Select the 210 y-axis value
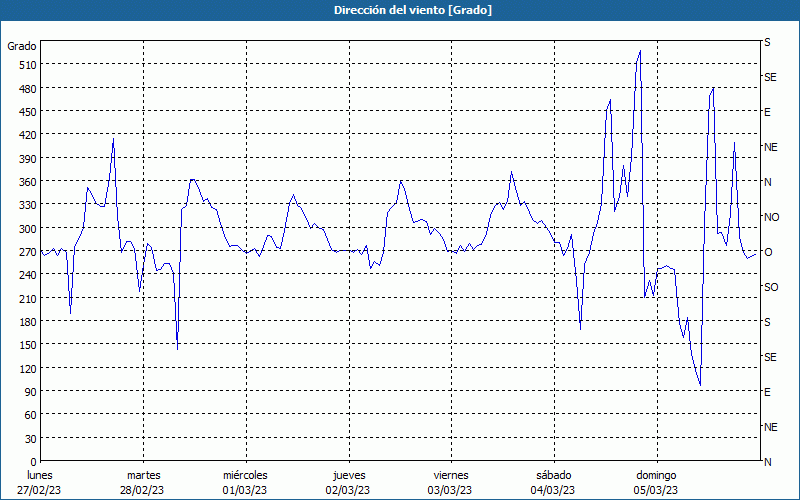The image size is (800, 500). 27,298
